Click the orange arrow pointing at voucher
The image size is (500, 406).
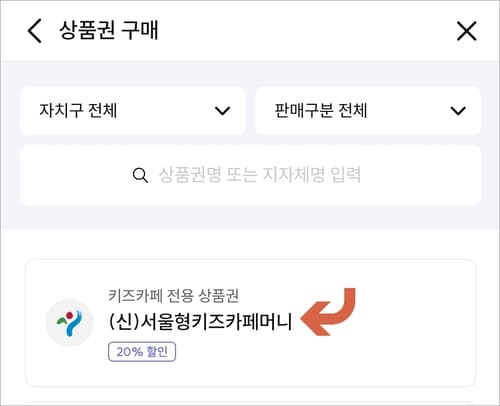pyautogui.click(x=328, y=311)
